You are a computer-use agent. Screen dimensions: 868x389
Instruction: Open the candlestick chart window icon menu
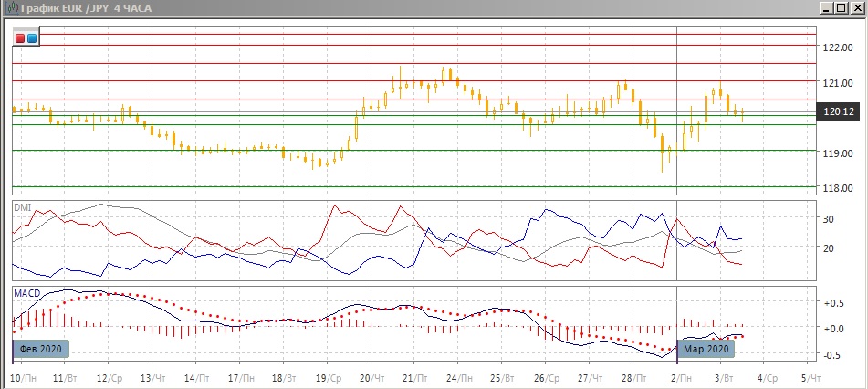tap(10, 7)
